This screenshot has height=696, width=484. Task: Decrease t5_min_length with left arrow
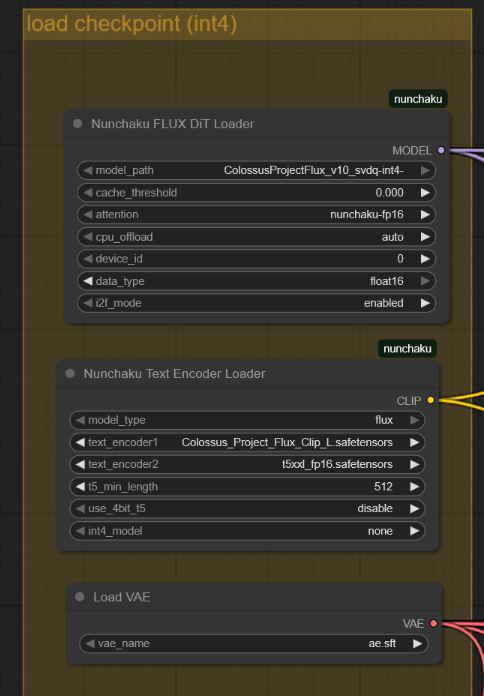80,486
